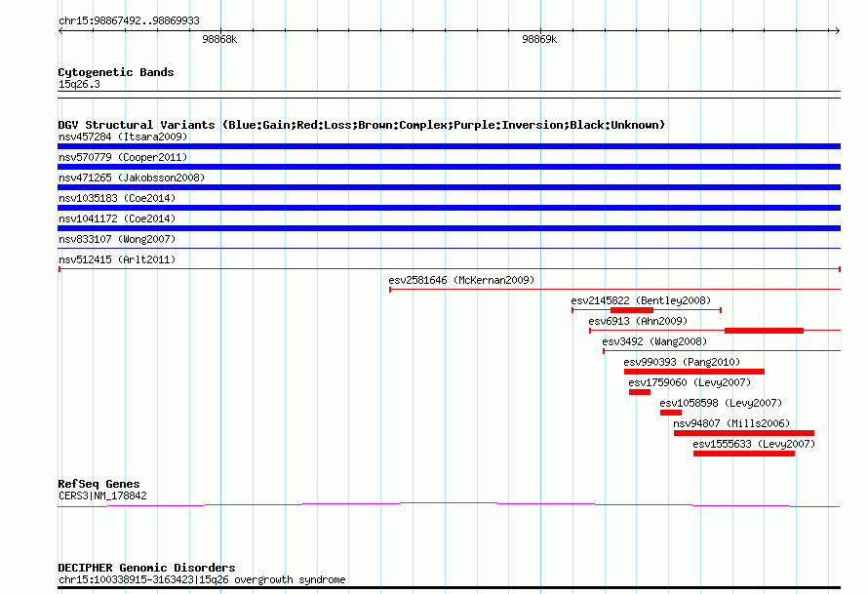Select the blue nsv570779 Cooper2011 gain bar
This screenshot has width=868, height=594.
(x=449, y=167)
